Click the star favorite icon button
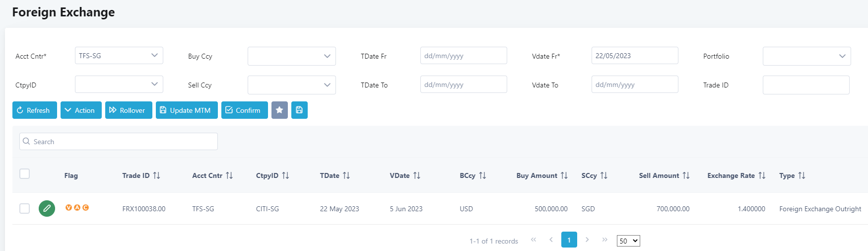The image size is (868, 251). 279,110
